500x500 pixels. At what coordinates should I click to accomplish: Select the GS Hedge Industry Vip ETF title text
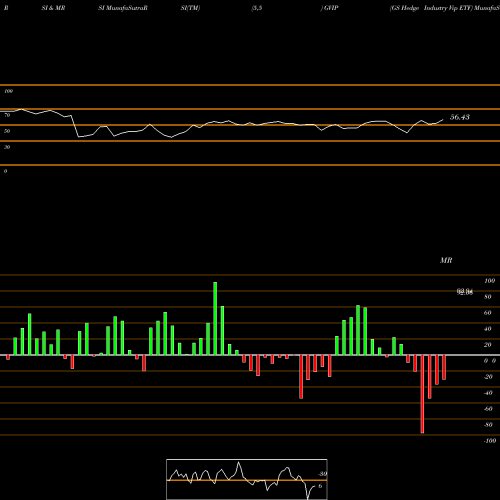tap(431, 8)
